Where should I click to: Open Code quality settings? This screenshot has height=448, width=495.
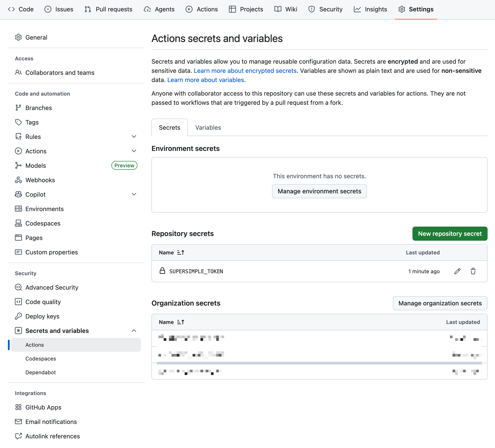(x=43, y=302)
